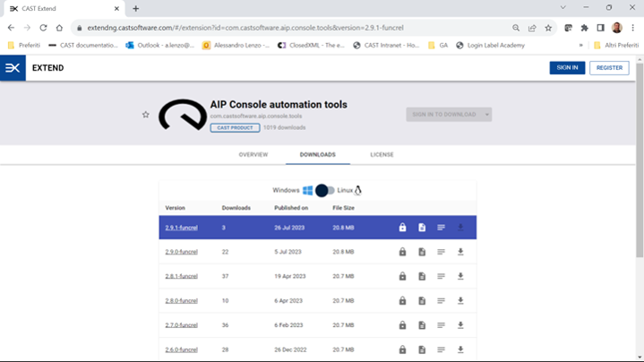Open the document icon for 2.8.1-funcrel
Screen dimensions: 644x362
coord(422,276)
